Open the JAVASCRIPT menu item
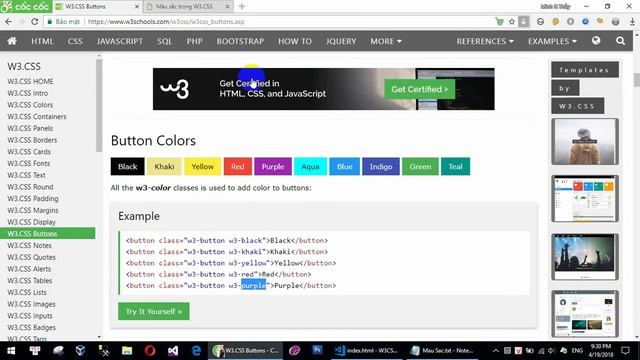 coord(120,41)
